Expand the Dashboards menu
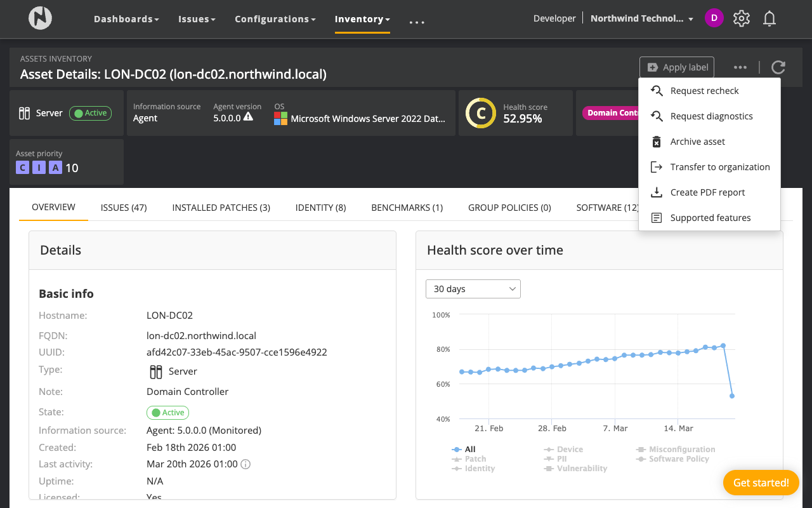The height and width of the screenshot is (508, 812). pyautogui.click(x=126, y=19)
